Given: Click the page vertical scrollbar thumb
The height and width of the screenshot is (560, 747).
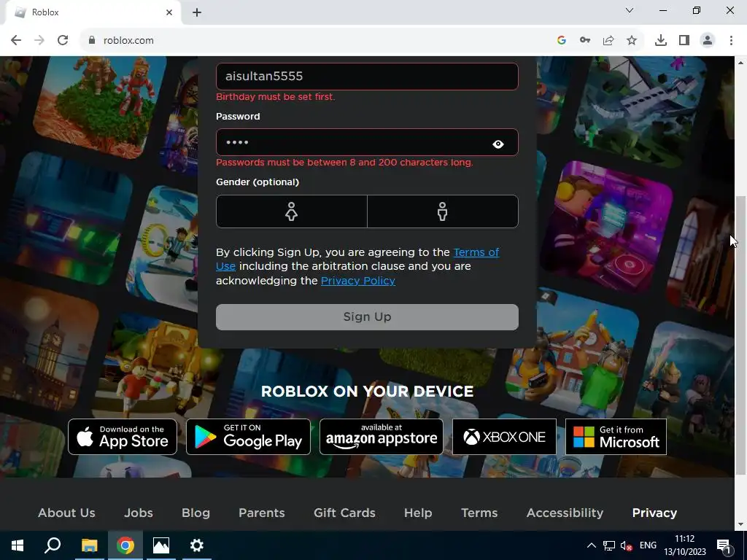Looking at the screenshot, I should (x=741, y=335).
